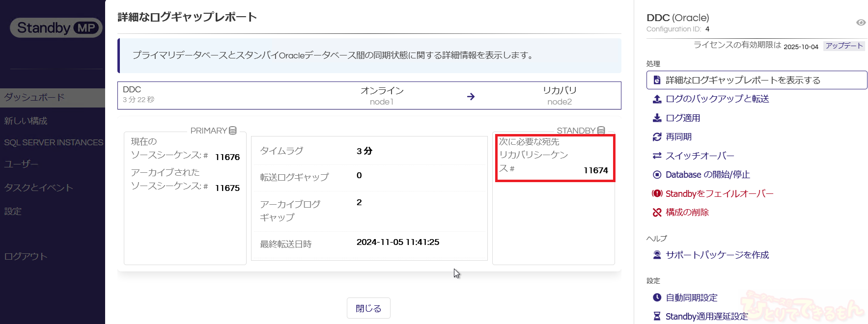The image size is (868, 324).
Task: Click the スイッチオーバー swap arrows icon
Action: [x=657, y=156]
